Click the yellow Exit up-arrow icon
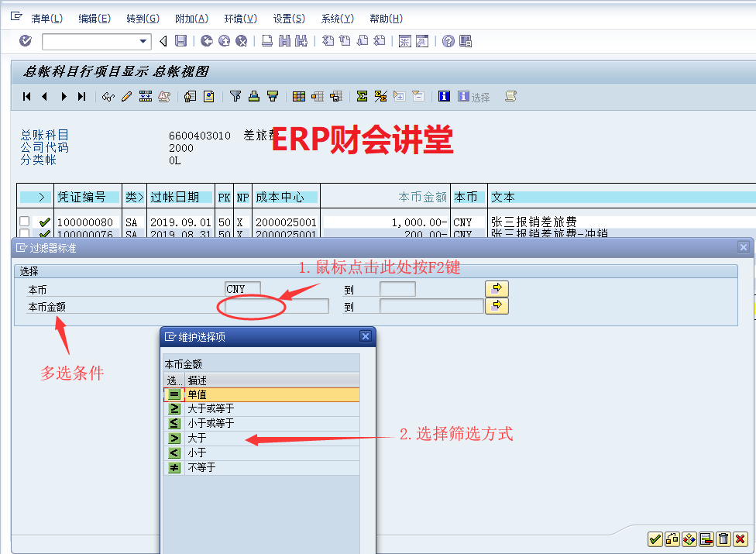This screenshot has height=554, width=756. coord(224,41)
